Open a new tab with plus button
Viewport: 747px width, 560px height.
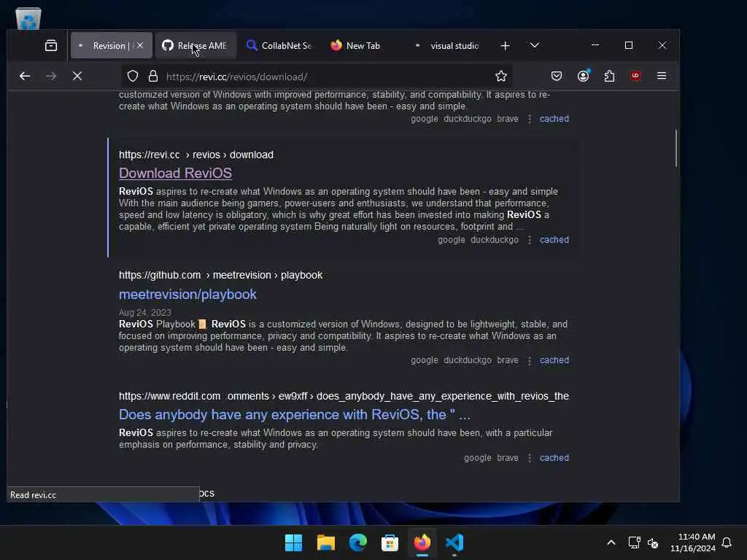(505, 46)
